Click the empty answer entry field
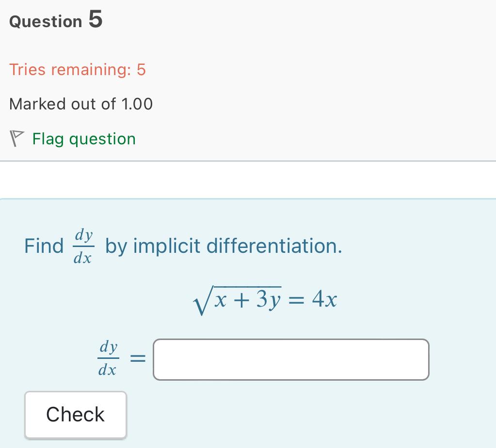The width and height of the screenshot is (496, 448). click(290, 359)
